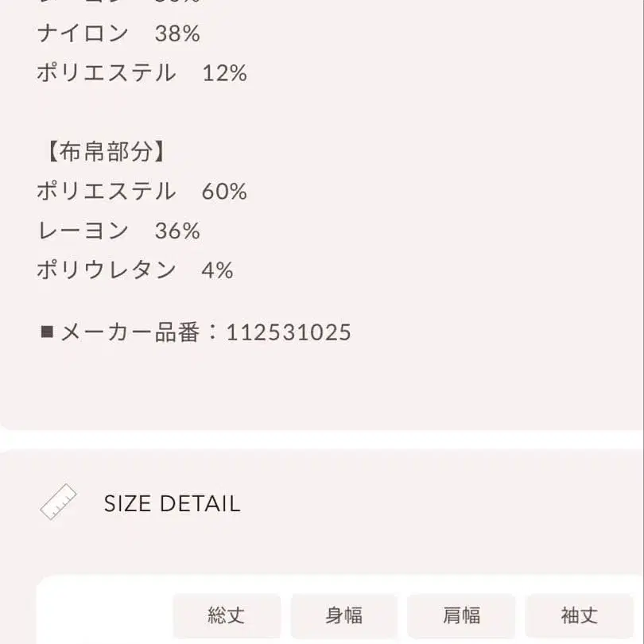Image resolution: width=644 pixels, height=644 pixels.
Task: Open the maker item number 112531025
Action: click(x=289, y=331)
